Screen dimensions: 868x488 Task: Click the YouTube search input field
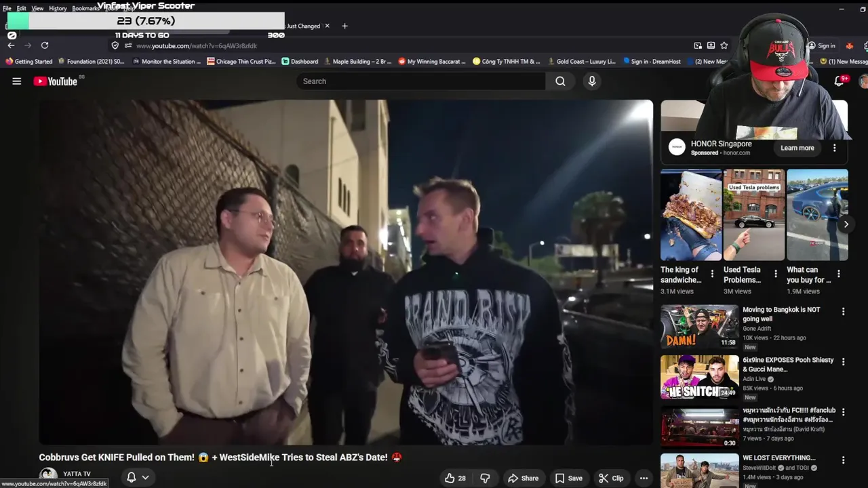[420, 81]
